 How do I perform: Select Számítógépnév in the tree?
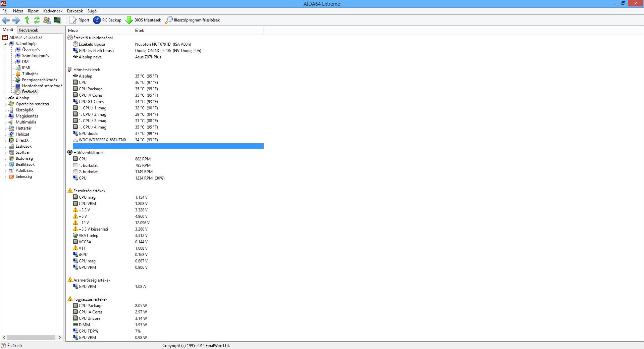pyautogui.click(x=36, y=56)
